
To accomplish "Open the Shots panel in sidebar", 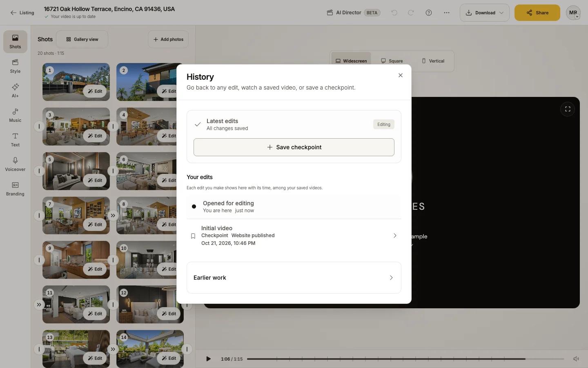I will click(15, 42).
